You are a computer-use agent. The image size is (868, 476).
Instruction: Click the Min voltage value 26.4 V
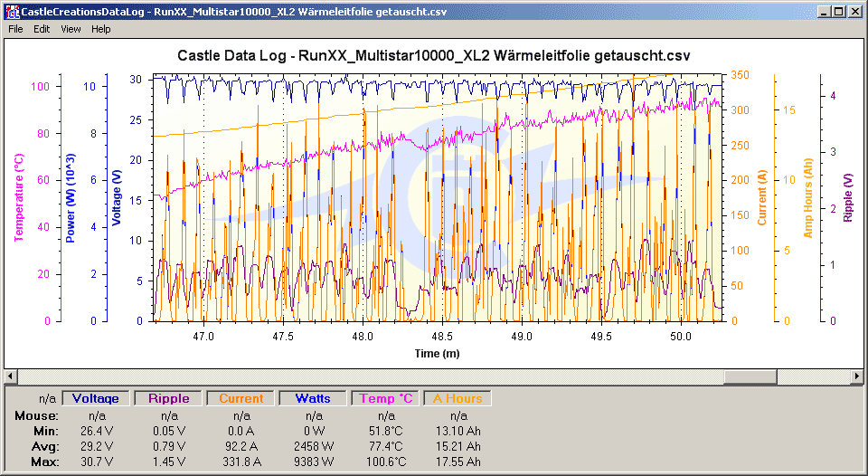click(x=97, y=431)
